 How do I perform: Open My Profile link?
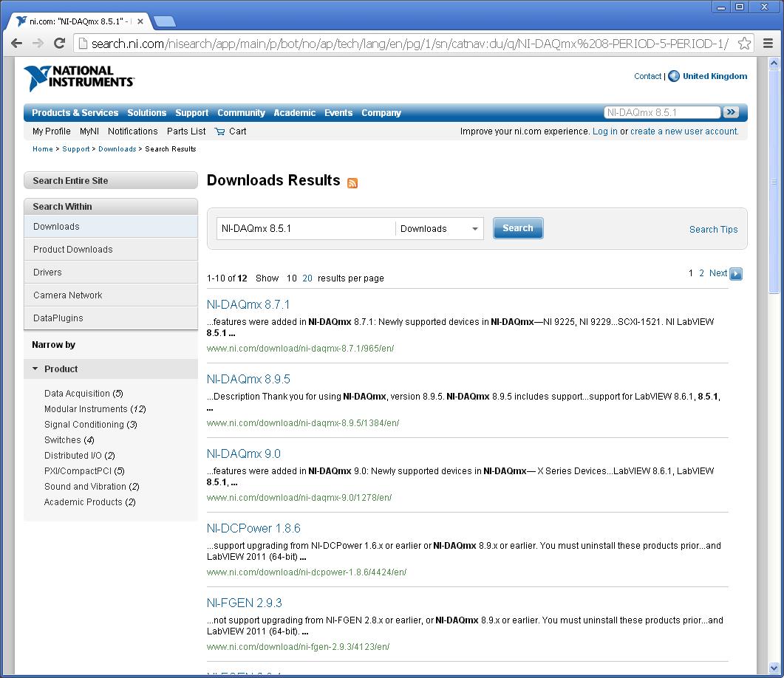point(52,131)
